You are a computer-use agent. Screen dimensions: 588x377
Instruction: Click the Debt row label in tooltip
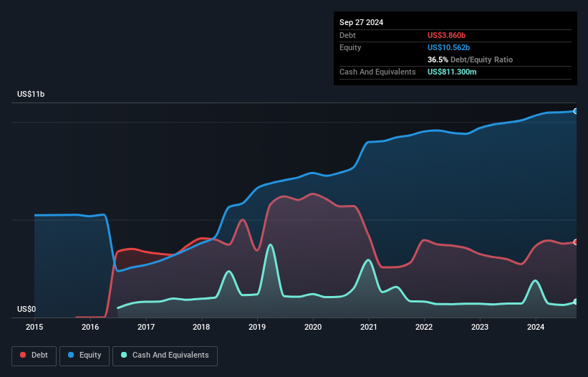(x=347, y=35)
